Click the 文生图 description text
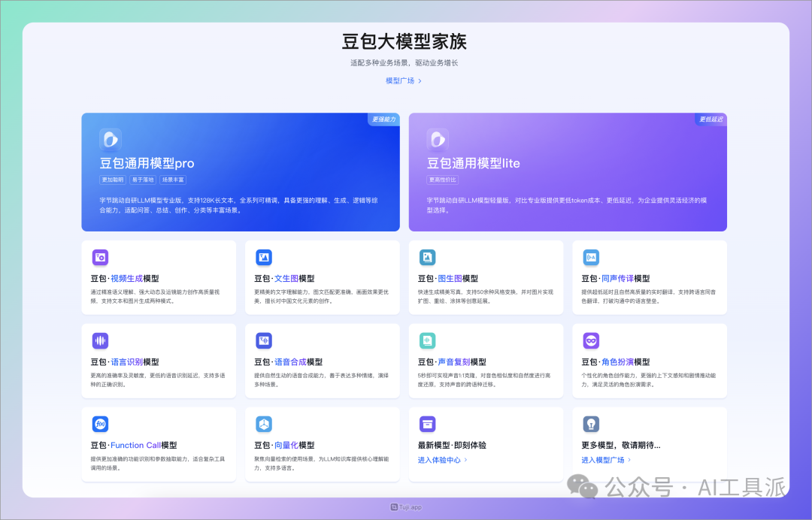Image resolution: width=812 pixels, height=520 pixels. click(321, 297)
